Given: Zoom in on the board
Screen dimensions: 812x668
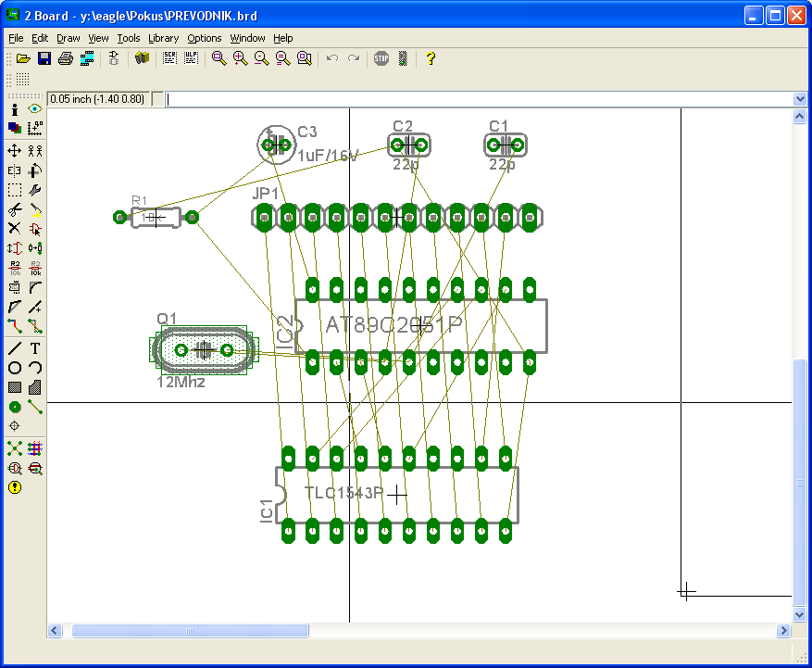Looking at the screenshot, I should tap(241, 58).
